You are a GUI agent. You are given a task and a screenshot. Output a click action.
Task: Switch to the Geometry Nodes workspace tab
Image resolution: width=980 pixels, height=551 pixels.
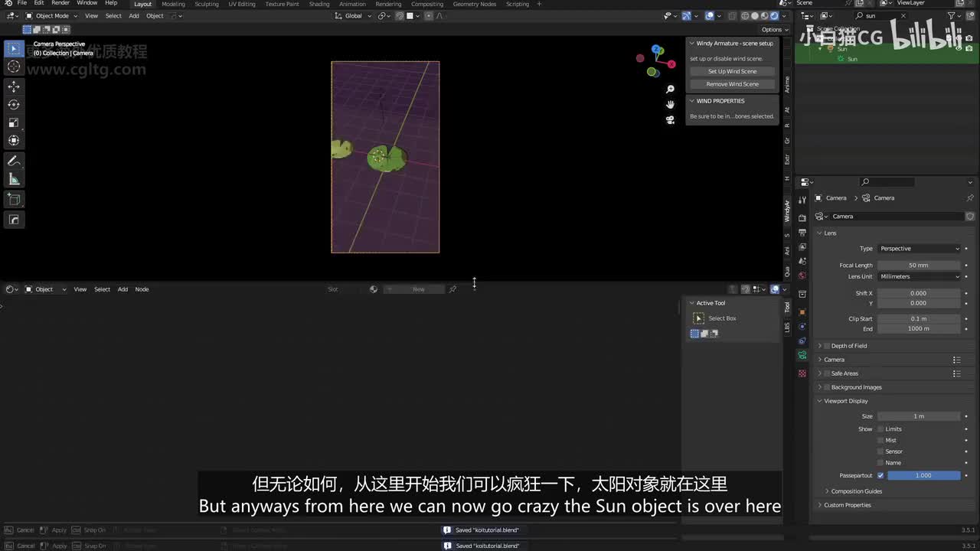[x=475, y=4]
